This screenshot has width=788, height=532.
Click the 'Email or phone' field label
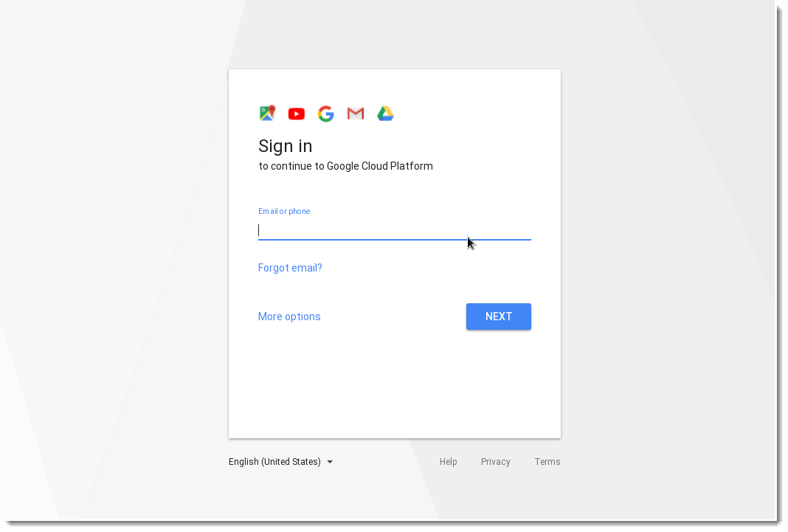284,212
